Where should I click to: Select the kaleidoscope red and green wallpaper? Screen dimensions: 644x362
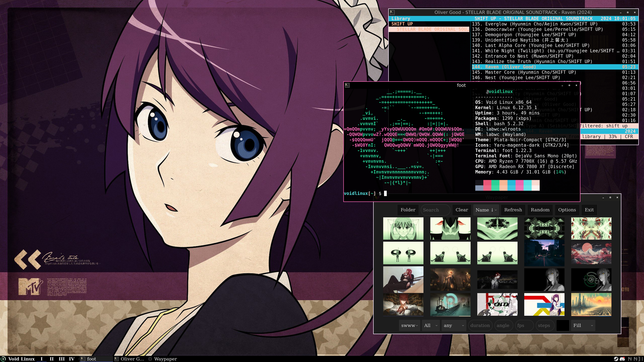coord(591,228)
